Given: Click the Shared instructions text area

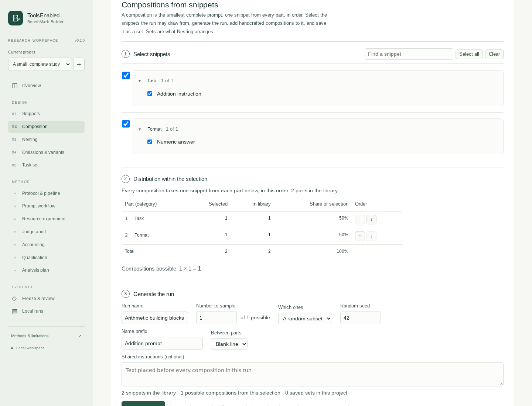Looking at the screenshot, I should pyautogui.click(x=313, y=375).
